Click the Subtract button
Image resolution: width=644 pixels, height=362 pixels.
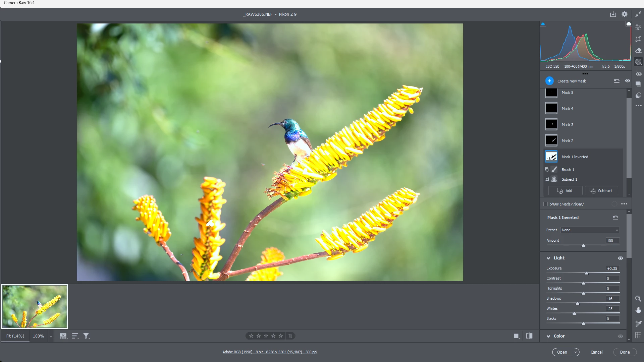pyautogui.click(x=601, y=191)
